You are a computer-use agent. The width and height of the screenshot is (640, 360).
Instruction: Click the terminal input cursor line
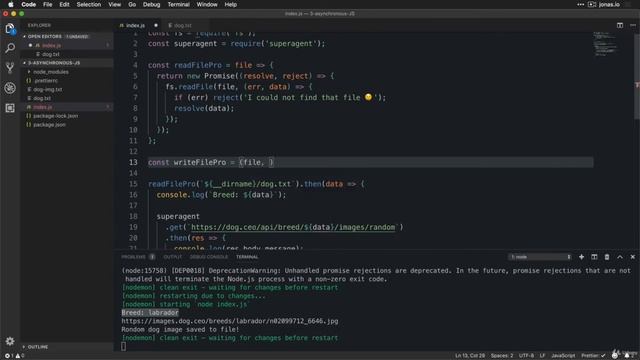click(124, 347)
